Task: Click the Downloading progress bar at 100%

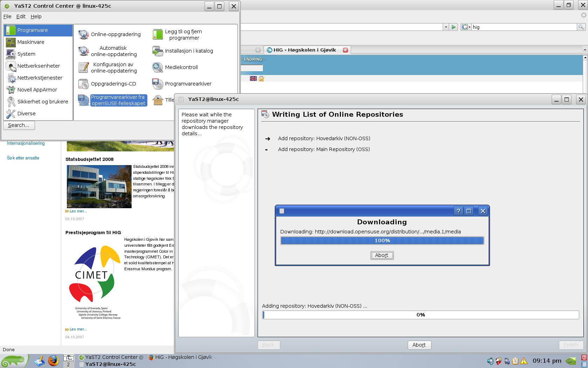Action: point(382,240)
